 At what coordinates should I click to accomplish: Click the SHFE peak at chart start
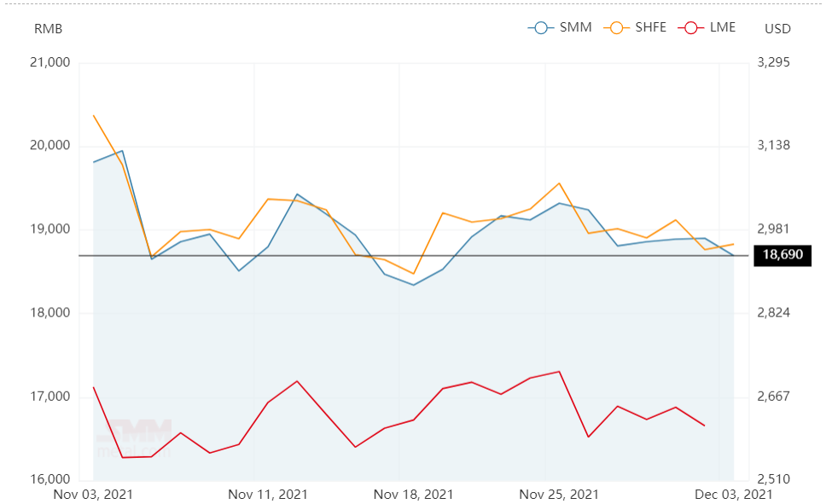(94, 115)
